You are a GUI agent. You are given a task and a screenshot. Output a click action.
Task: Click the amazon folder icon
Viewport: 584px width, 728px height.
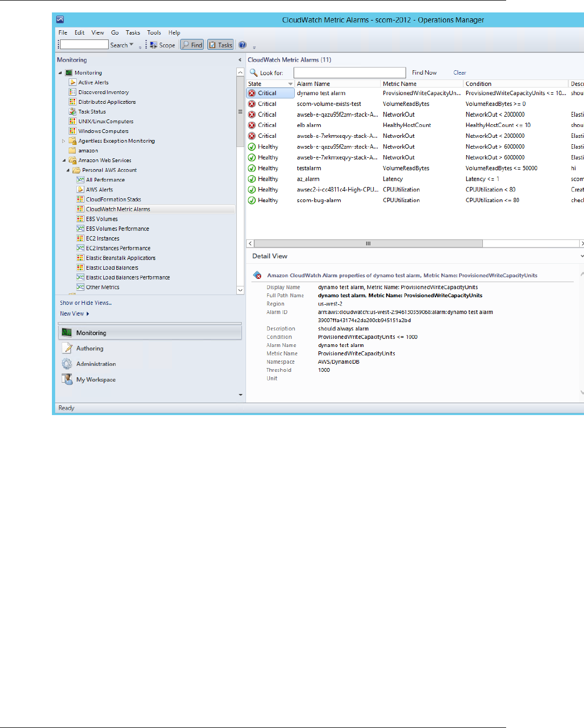(x=72, y=150)
